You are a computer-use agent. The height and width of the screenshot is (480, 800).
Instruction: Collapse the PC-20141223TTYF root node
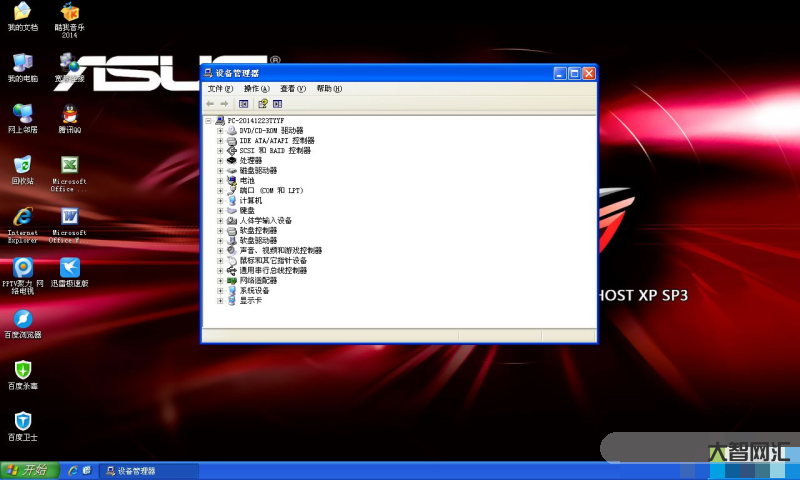208,120
